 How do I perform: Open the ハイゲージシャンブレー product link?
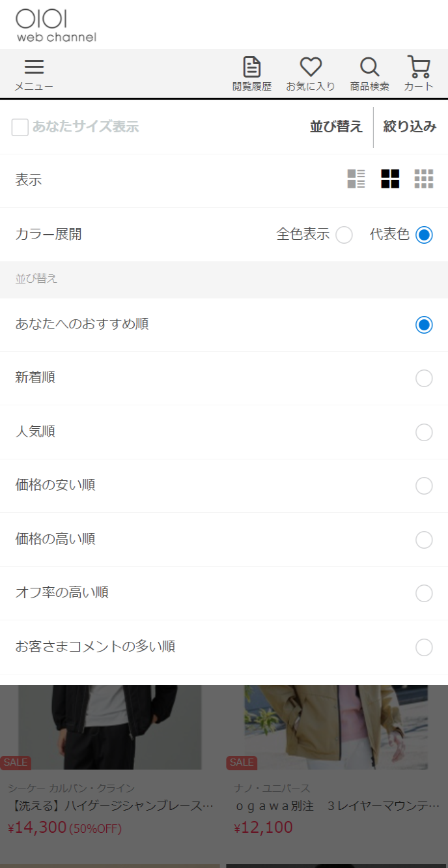click(111, 806)
